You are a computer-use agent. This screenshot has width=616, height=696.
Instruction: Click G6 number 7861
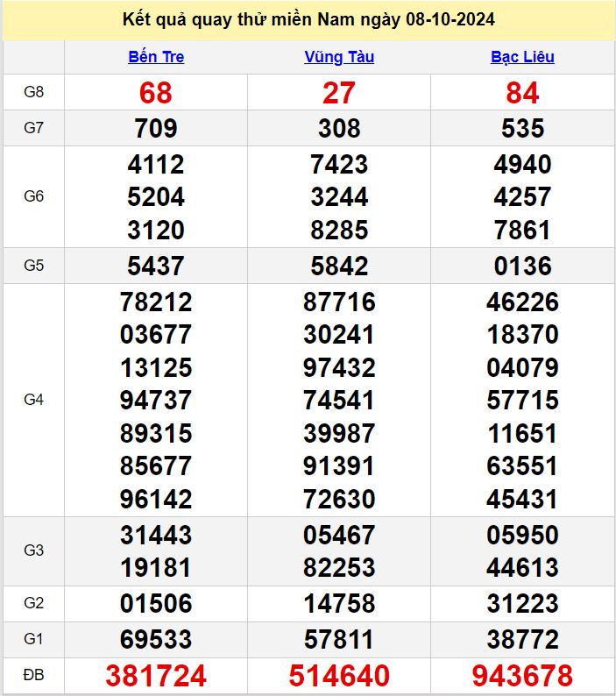tap(522, 230)
